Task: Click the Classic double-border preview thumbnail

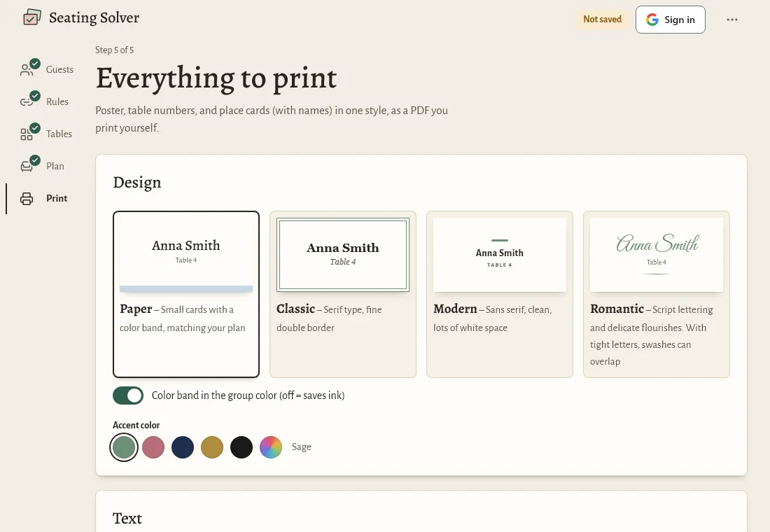Action: (x=343, y=255)
